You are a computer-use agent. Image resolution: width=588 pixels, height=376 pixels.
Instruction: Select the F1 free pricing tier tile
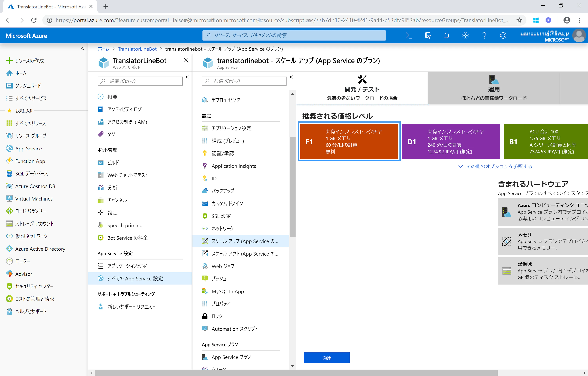click(349, 141)
